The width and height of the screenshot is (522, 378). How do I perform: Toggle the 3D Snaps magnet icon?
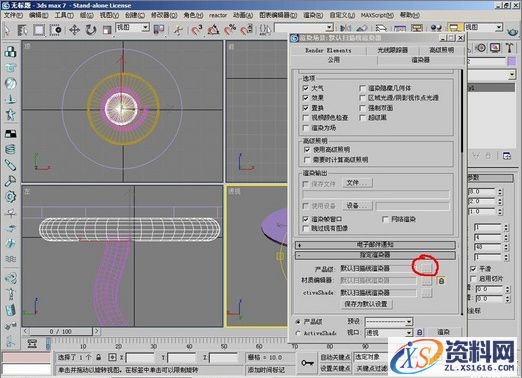pos(197,30)
